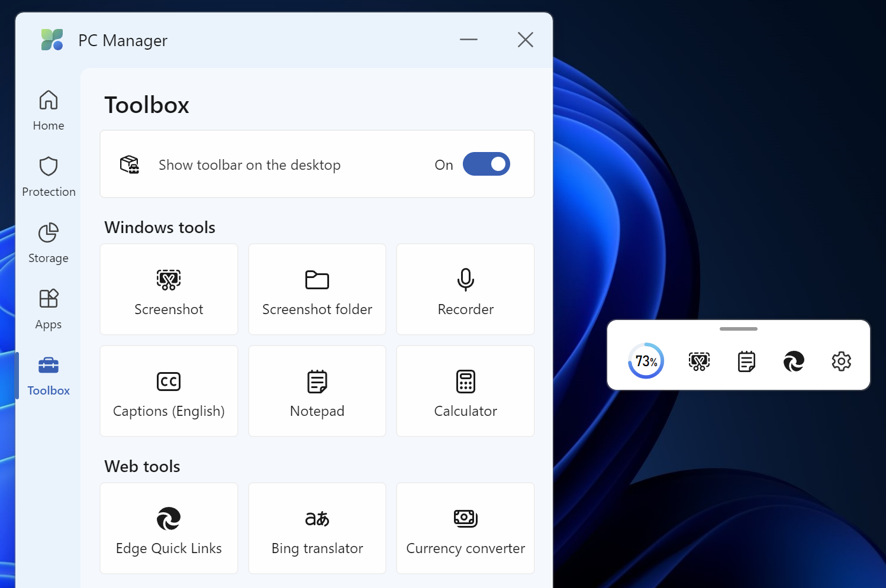Open the Screenshot folder tile
886x588 pixels.
(317, 289)
